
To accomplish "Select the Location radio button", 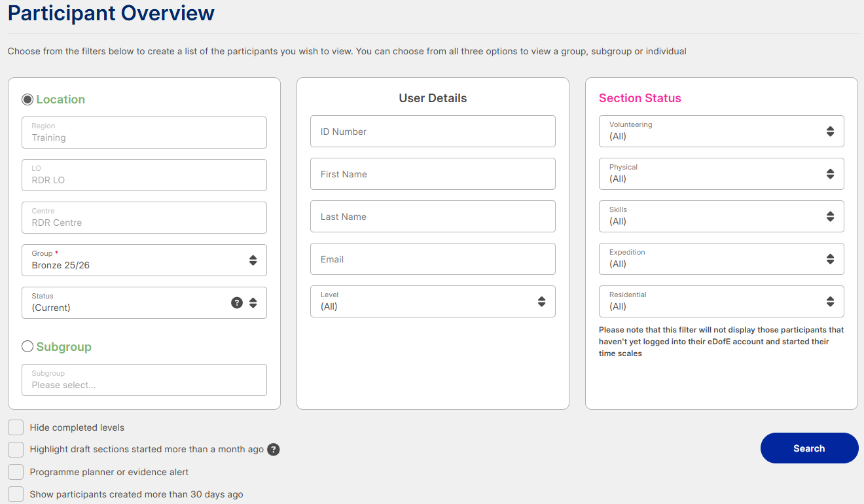I will tap(27, 99).
